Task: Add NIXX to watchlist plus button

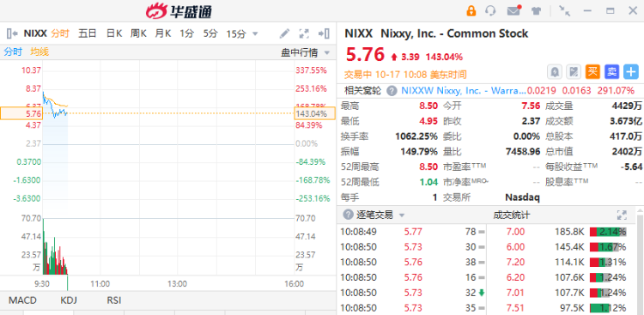Action: (631, 72)
